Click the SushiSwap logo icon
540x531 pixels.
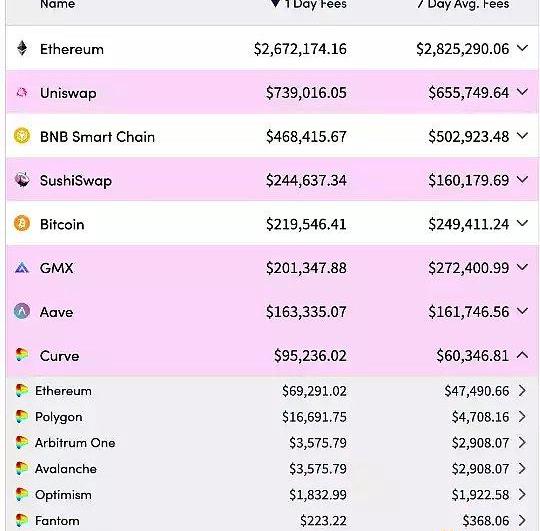click(22, 179)
